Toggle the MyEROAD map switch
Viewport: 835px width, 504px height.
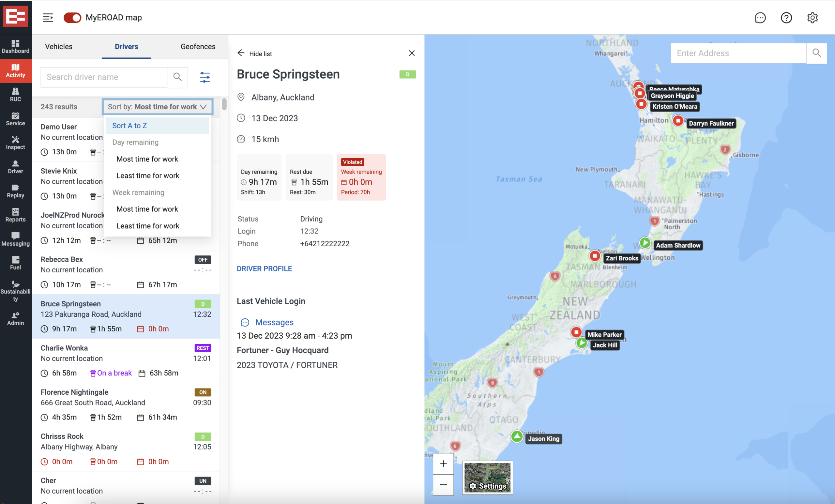(x=72, y=18)
